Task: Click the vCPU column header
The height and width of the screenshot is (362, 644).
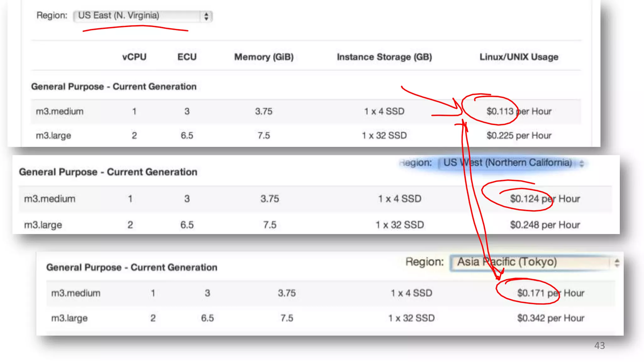Action: (x=134, y=57)
